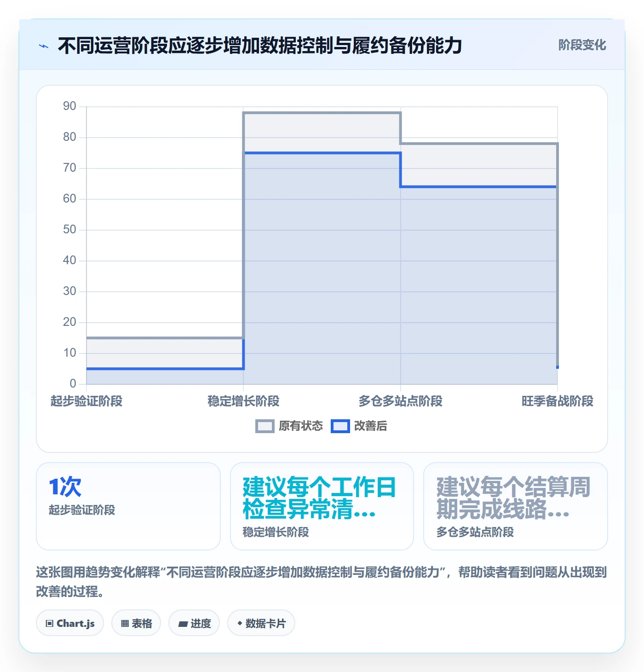Click the grid icon in 表格 chip

tap(125, 624)
